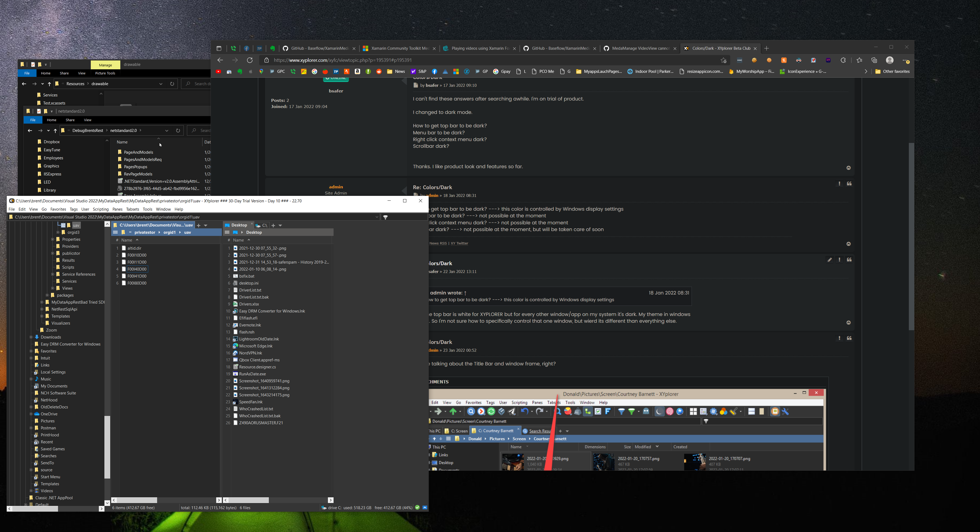Open the Tools menu in XYplorer
Image resolution: width=980 pixels, height=532 pixels.
coord(147,209)
